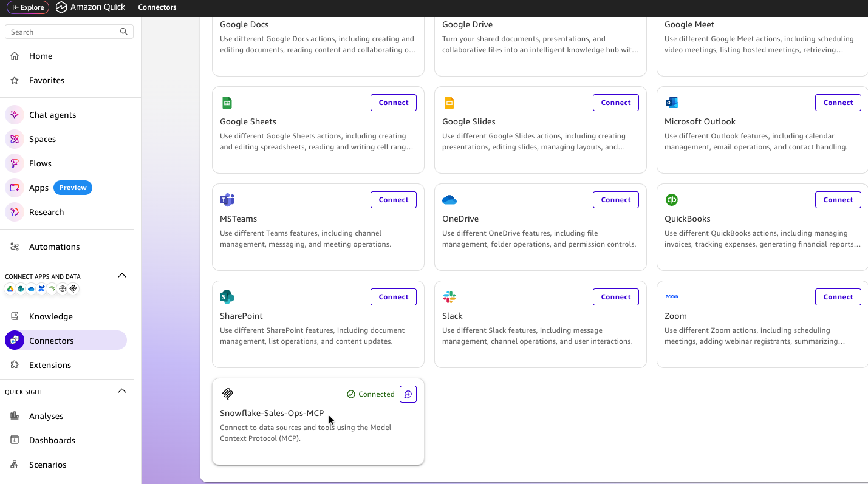Click the Connectors icon in sidebar

pyautogui.click(x=15, y=341)
